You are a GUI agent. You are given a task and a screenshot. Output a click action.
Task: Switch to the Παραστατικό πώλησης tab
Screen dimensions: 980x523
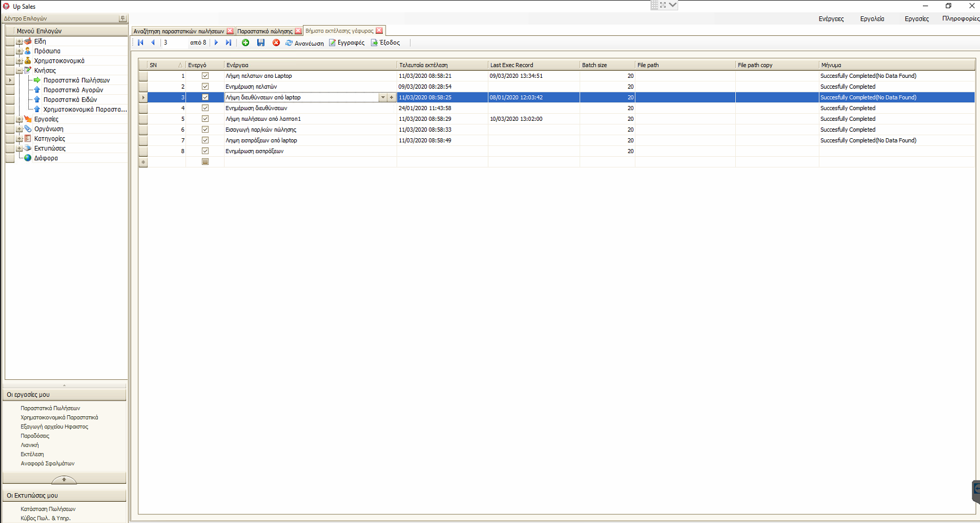coord(265,31)
